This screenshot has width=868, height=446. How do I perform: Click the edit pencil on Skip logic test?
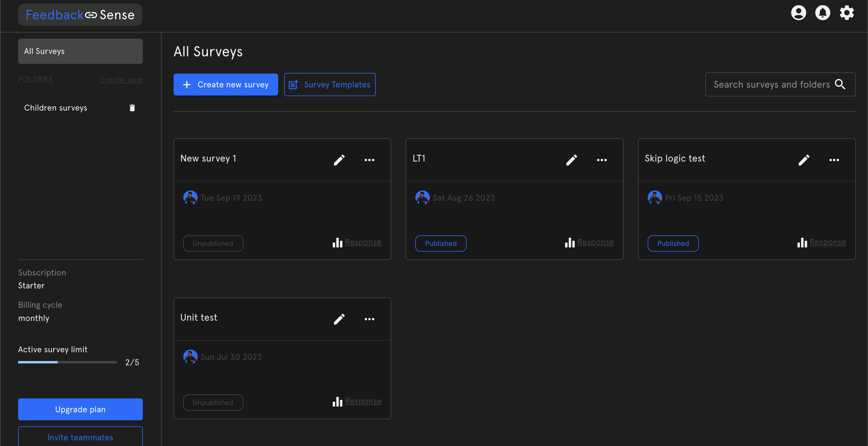(x=804, y=160)
